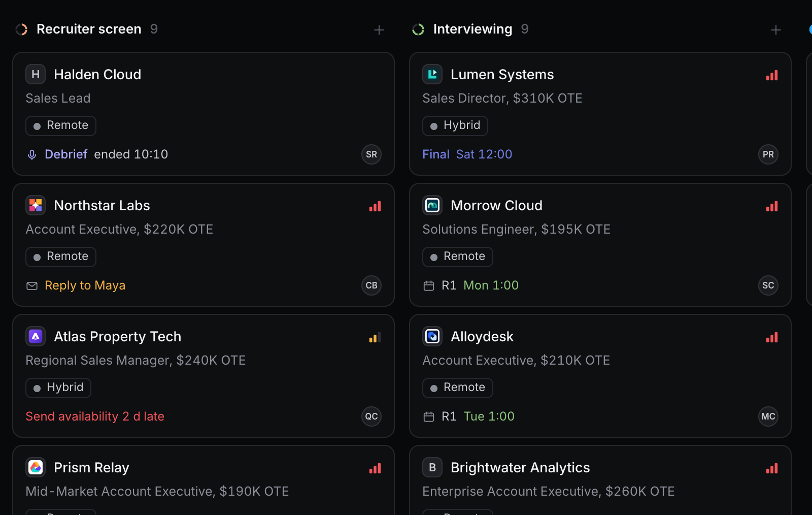Click Remote tag on Alloydesk card
The width and height of the screenshot is (812, 515).
(458, 388)
